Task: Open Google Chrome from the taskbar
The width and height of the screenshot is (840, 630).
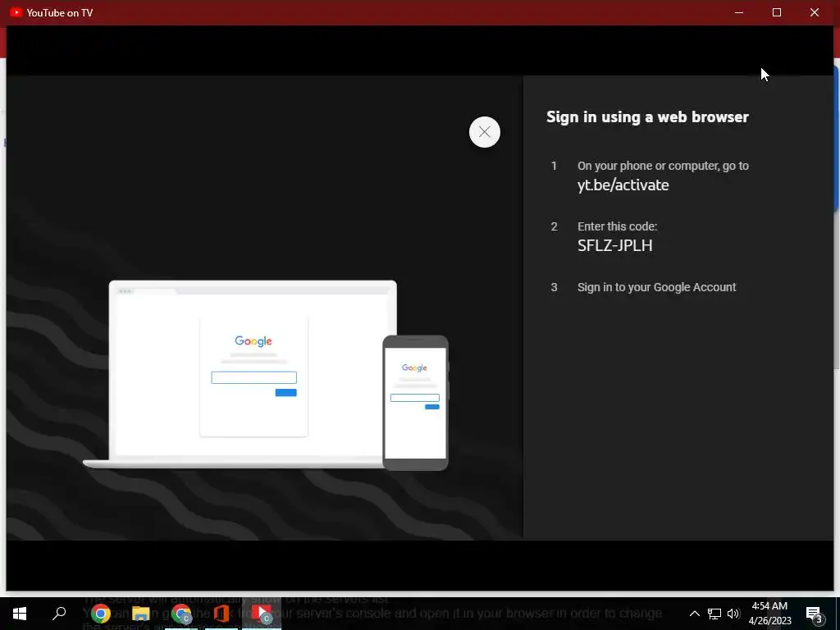Action: click(100, 614)
